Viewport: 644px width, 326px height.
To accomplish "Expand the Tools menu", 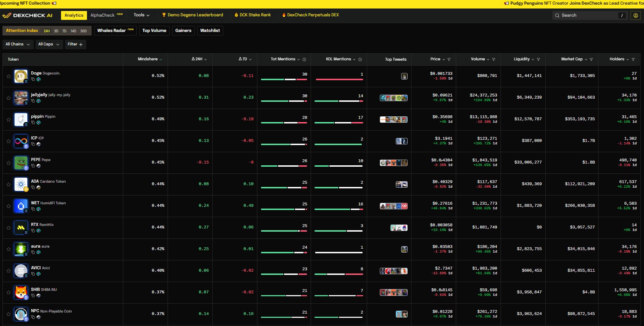I will [x=141, y=15].
